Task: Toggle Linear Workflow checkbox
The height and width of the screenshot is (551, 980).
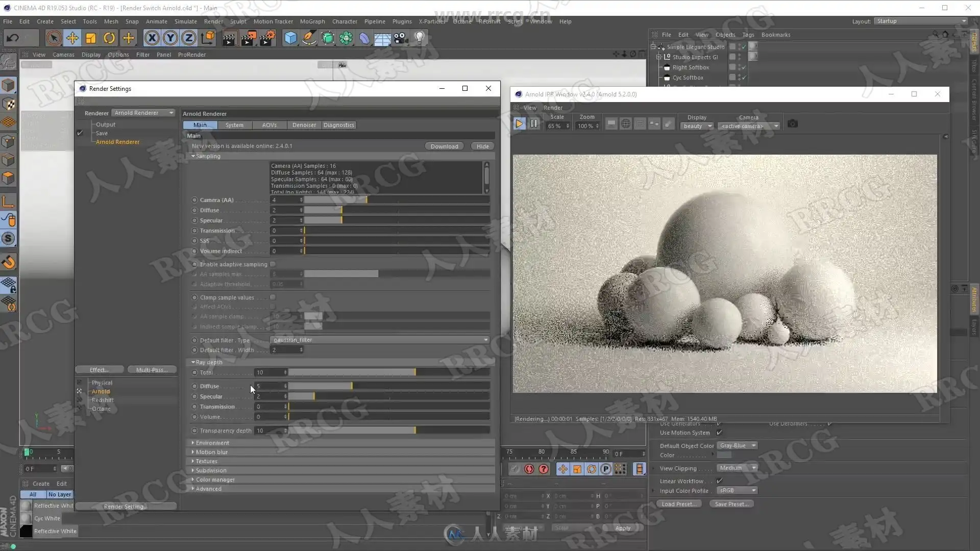Action: click(x=719, y=481)
